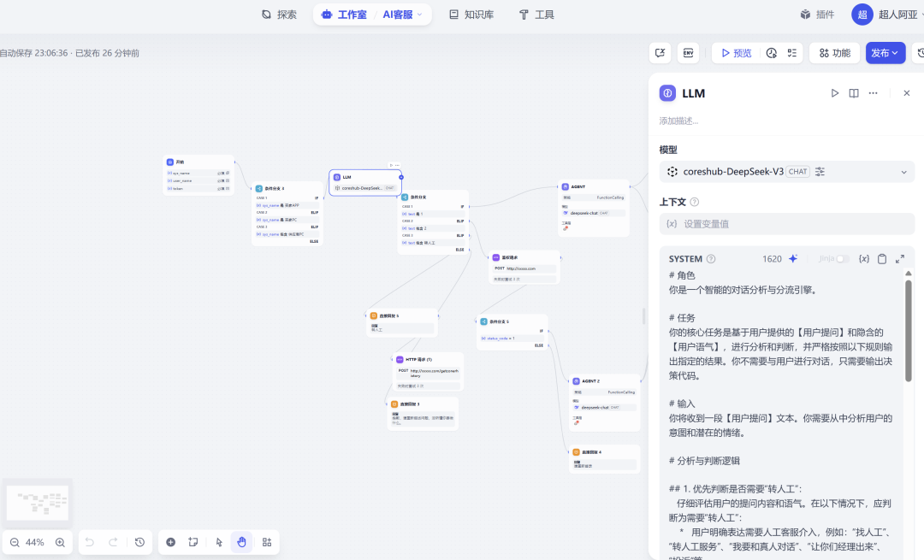Organize nodes with the arrange icon
The height and width of the screenshot is (560, 924).
(267, 542)
